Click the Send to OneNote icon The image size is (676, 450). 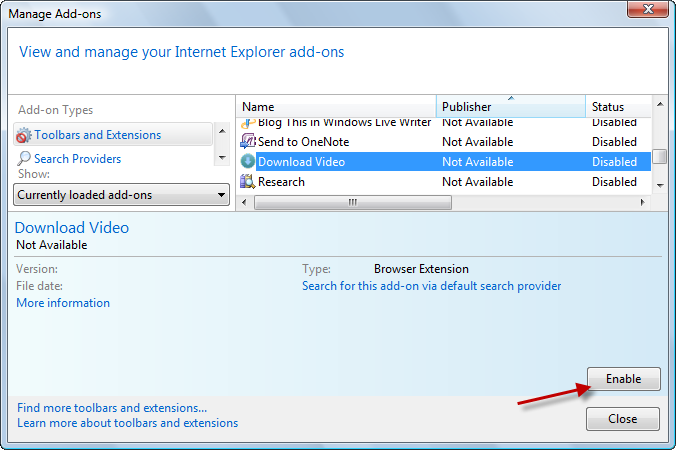[x=248, y=141]
